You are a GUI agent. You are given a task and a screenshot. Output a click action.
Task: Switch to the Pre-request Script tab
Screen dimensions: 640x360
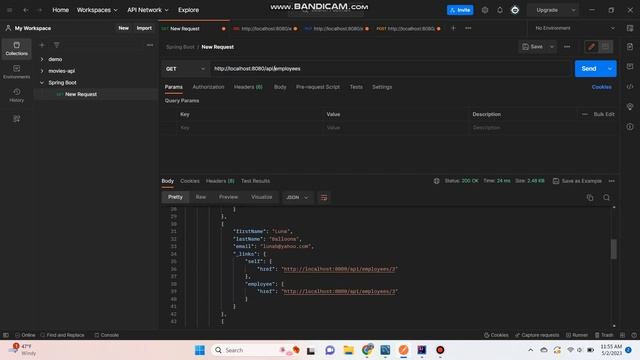[318, 87]
